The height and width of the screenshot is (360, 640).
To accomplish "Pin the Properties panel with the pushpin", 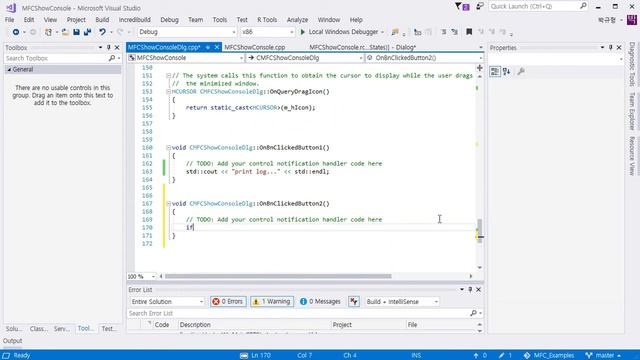I will point(611,48).
